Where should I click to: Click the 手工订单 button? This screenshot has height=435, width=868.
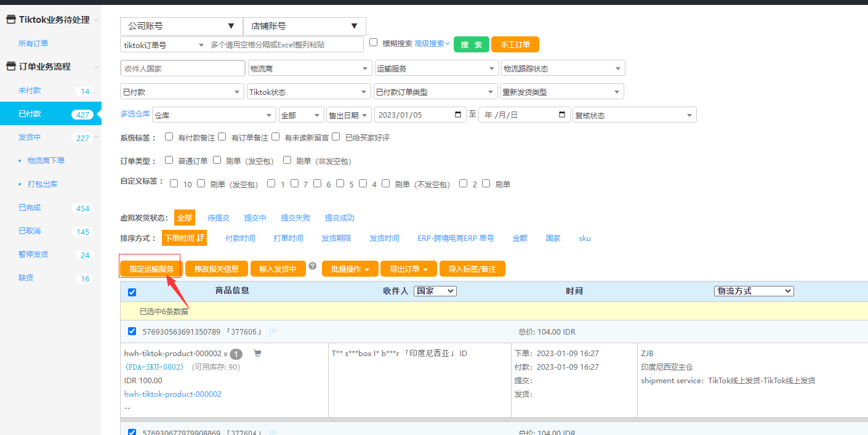[515, 44]
